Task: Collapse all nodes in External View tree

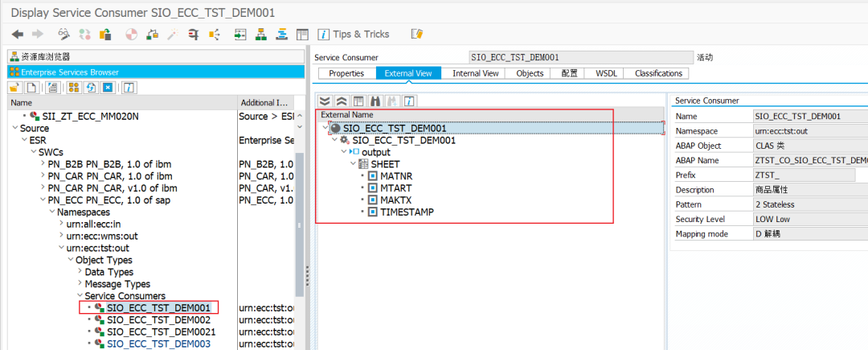Action: pyautogui.click(x=342, y=101)
